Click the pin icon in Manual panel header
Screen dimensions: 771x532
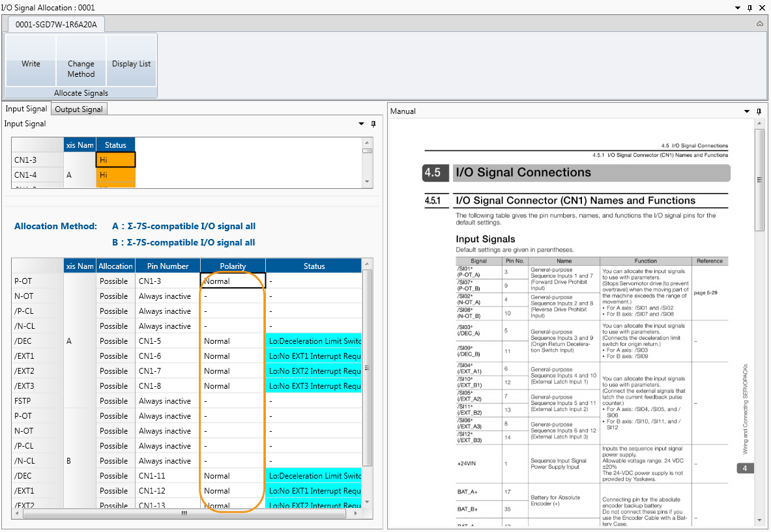[x=759, y=111]
